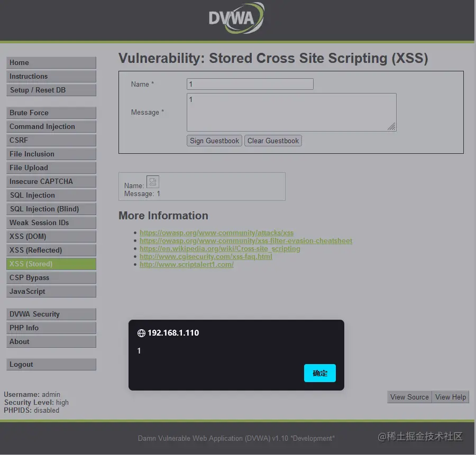Select Command Injection in sidebar
This screenshot has height=455, width=476.
(x=51, y=126)
